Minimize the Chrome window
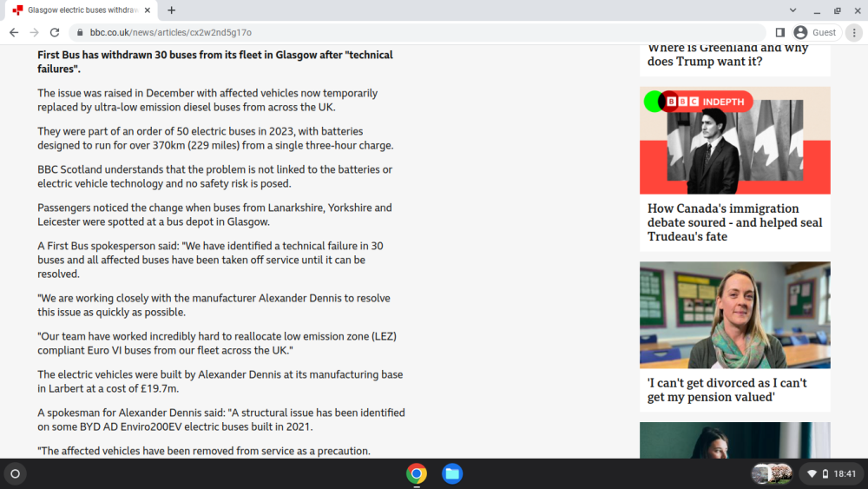 coord(817,10)
